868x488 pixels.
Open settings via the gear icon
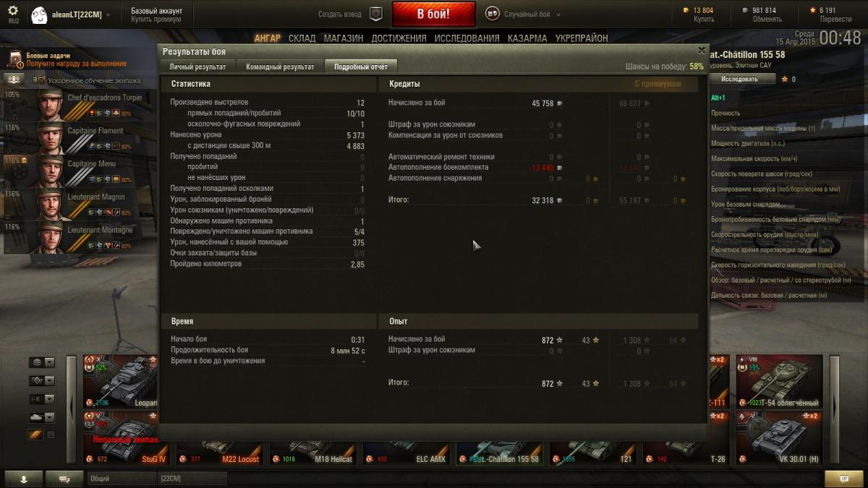point(13,10)
